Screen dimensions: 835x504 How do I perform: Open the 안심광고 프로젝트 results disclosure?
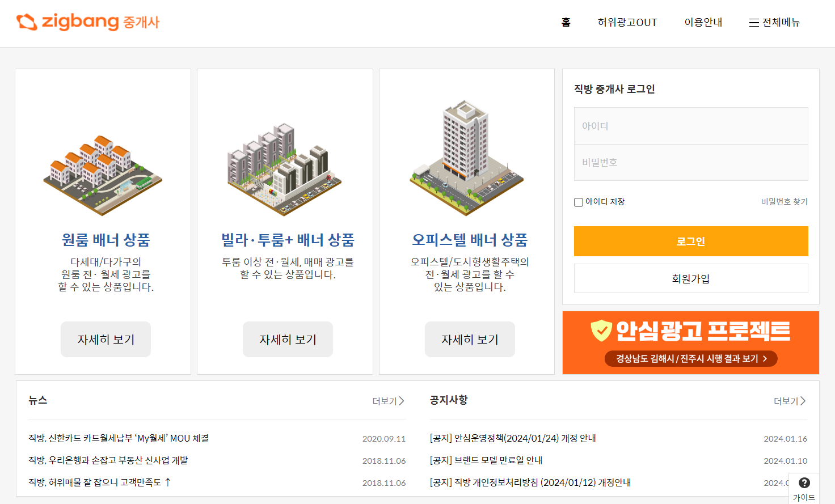pyautogui.click(x=690, y=358)
